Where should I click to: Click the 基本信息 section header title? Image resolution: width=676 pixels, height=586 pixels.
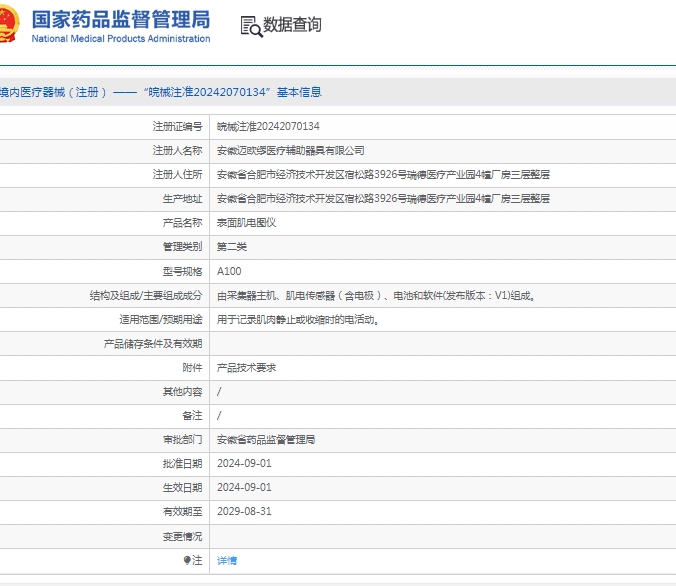(x=299, y=92)
